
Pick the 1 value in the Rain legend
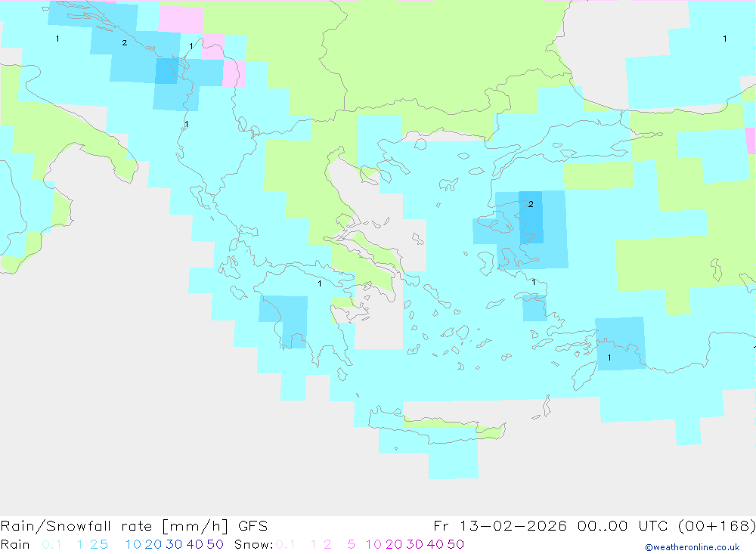click(x=79, y=544)
